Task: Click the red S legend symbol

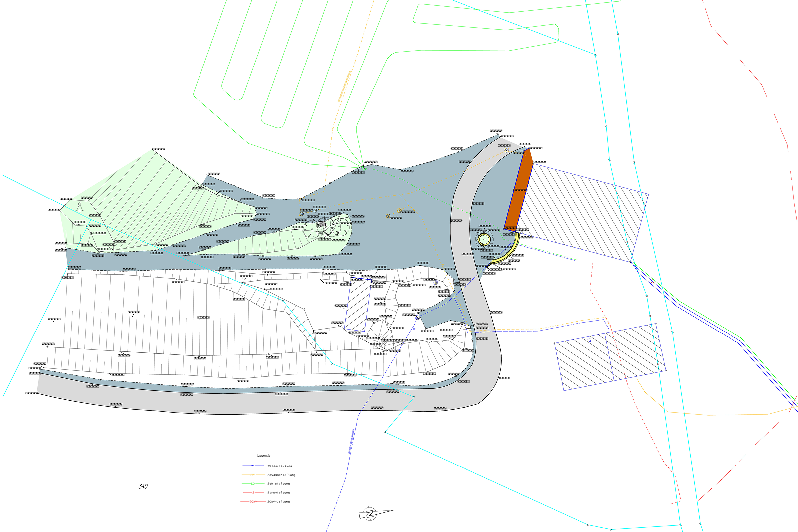Action: pyautogui.click(x=253, y=493)
